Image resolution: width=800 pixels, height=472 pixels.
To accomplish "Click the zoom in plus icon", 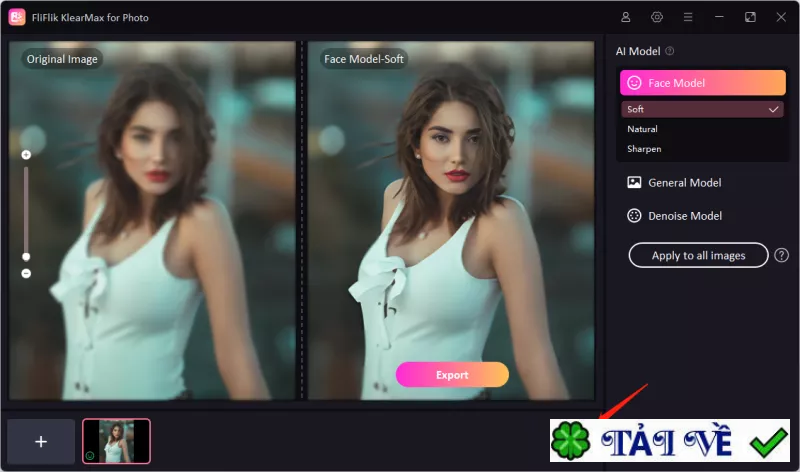I will (26, 155).
